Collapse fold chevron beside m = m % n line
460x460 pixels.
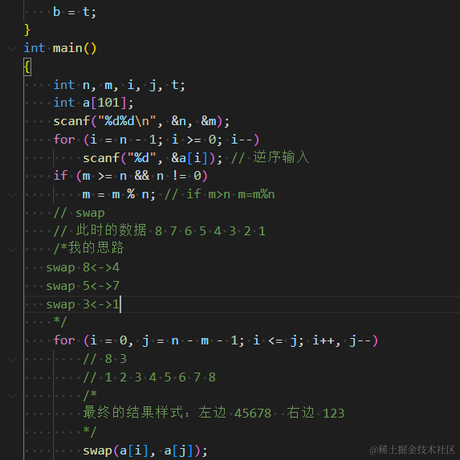(12, 195)
